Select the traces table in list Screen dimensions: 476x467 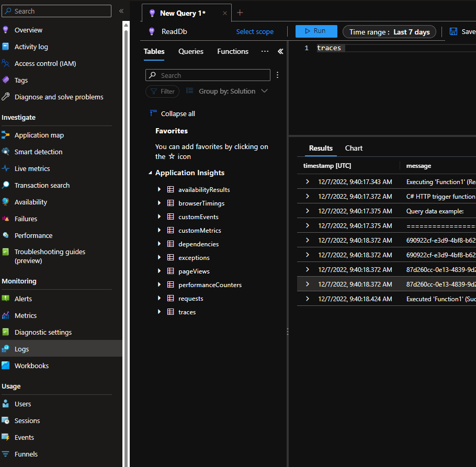187,312
